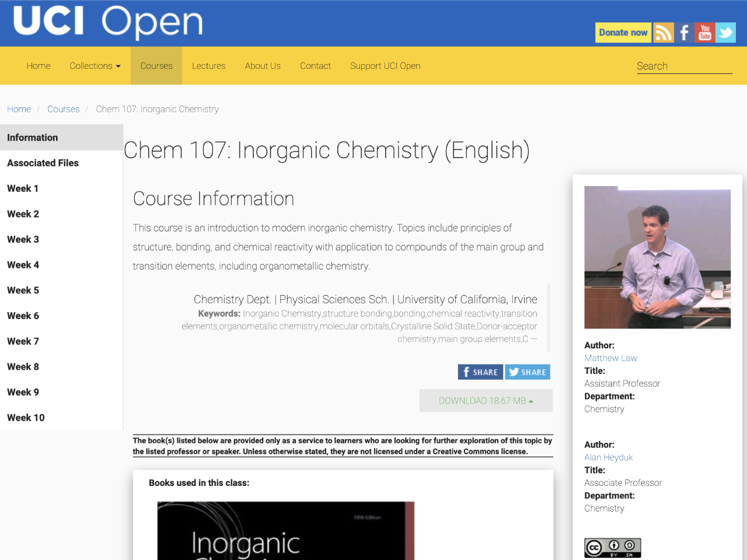Screen dimensions: 747x560
Task: Click the Donate now button
Action: tap(623, 33)
